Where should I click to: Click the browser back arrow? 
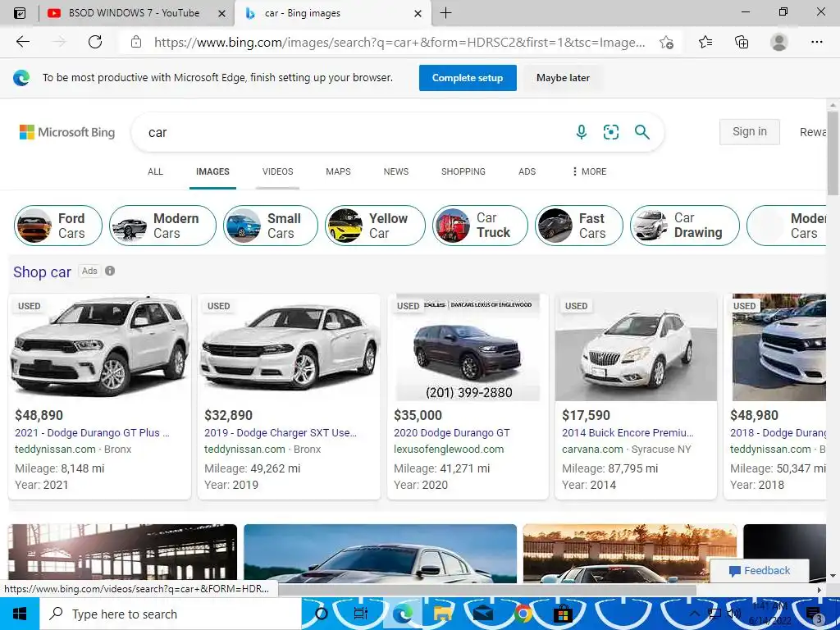(22, 42)
